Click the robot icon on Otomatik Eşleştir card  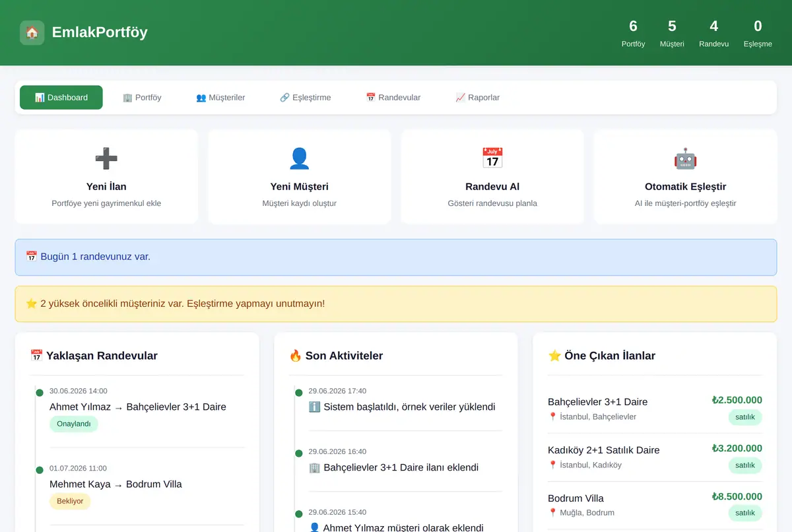(685, 158)
